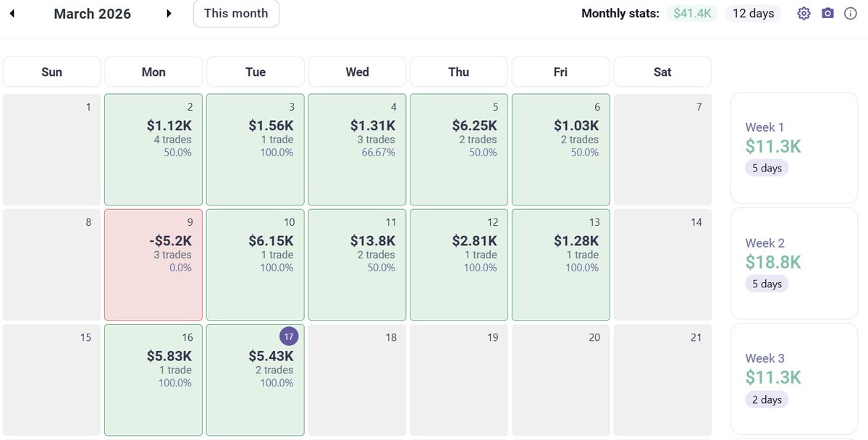The height and width of the screenshot is (440, 868).
Task: Open the info circle icon
Action: [851, 14]
